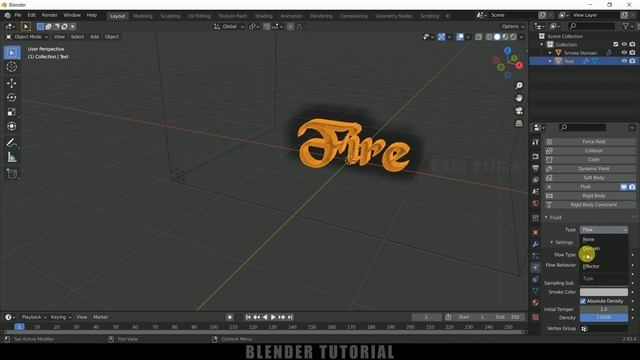Choose Effector in the type list
The image size is (640, 360).
[604, 267]
